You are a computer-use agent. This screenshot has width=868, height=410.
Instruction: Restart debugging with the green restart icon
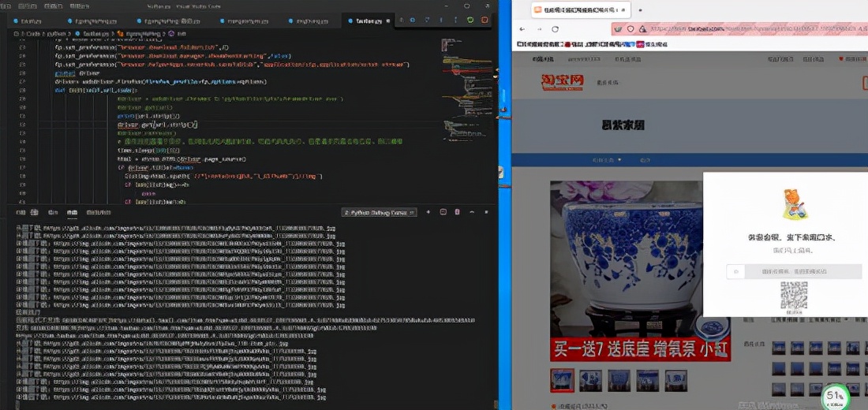(x=470, y=20)
